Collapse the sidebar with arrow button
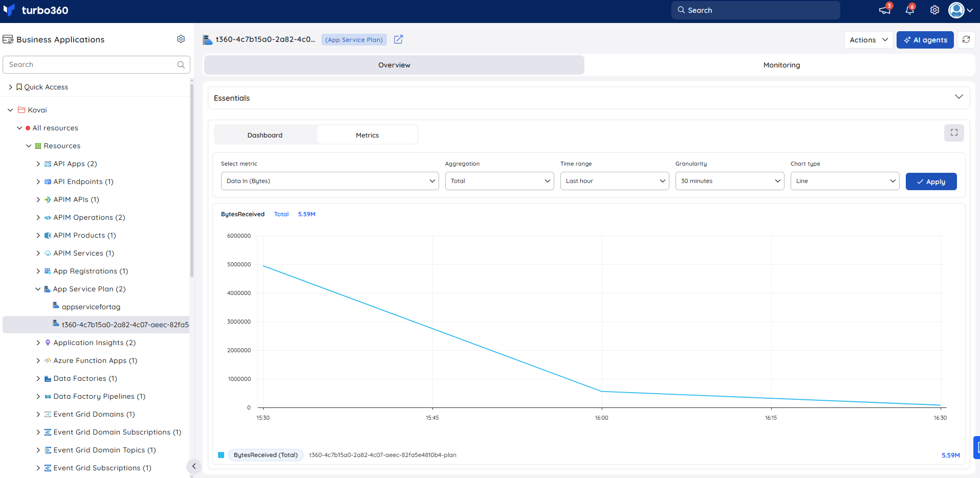The height and width of the screenshot is (478, 980). pos(194,466)
